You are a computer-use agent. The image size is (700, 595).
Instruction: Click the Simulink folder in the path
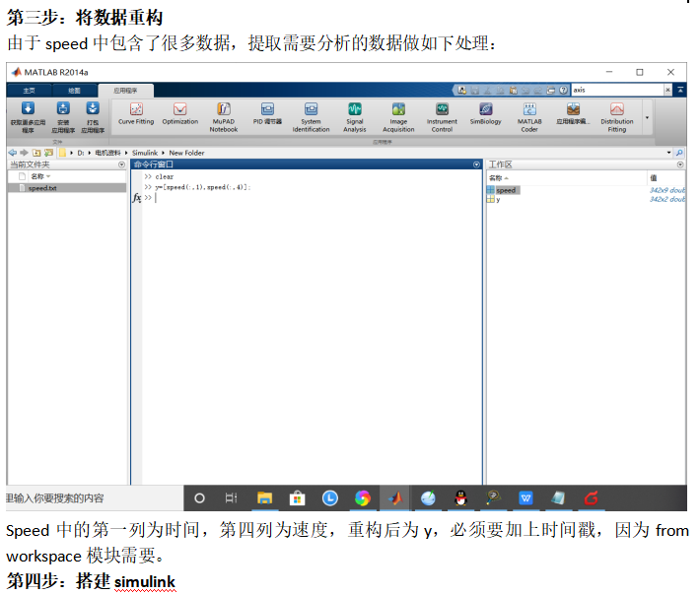point(145,153)
